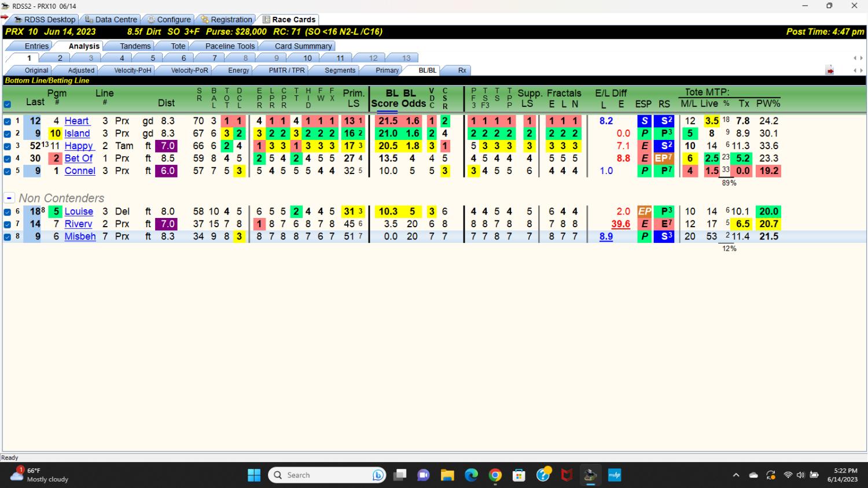Open Microsoft Store from taskbar

(519, 475)
